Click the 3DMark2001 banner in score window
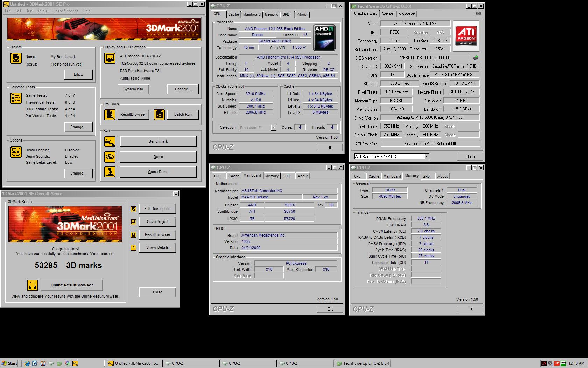 click(65, 224)
